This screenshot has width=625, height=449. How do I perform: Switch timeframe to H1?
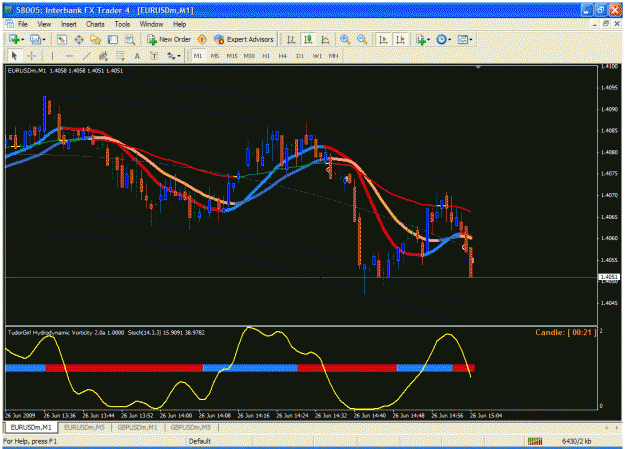(x=266, y=56)
